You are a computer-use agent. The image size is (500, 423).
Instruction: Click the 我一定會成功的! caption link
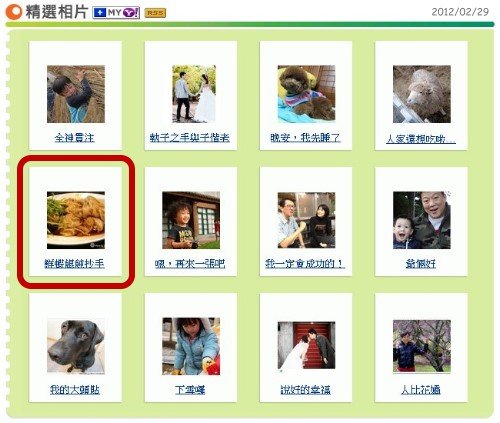(x=305, y=264)
